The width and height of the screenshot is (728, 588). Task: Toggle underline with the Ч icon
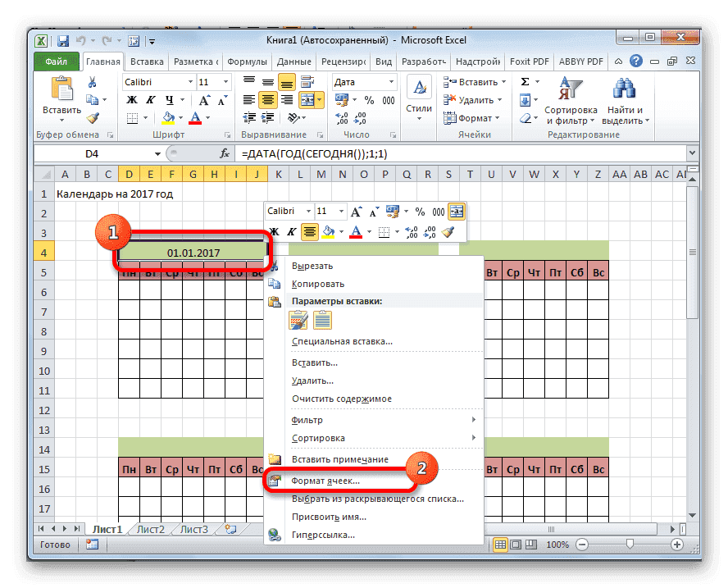(168, 98)
